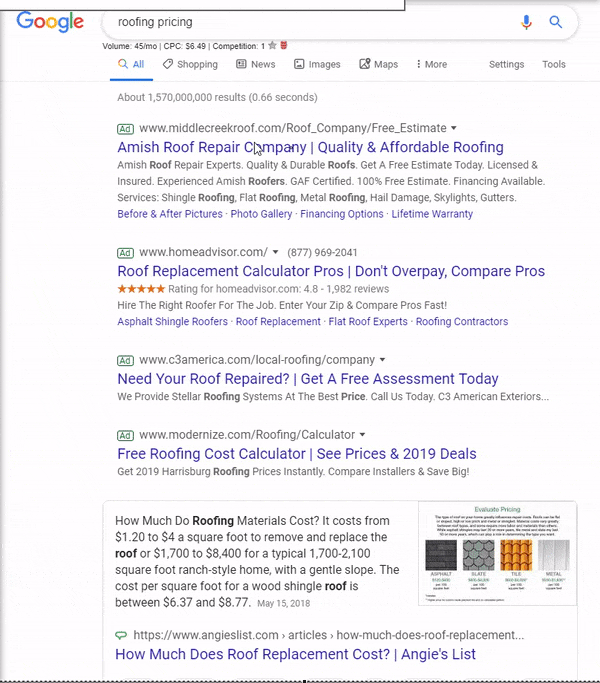600x683 pixels.
Task: Expand dropdown arrow next to c3america.com URL
Action: click(x=382, y=360)
